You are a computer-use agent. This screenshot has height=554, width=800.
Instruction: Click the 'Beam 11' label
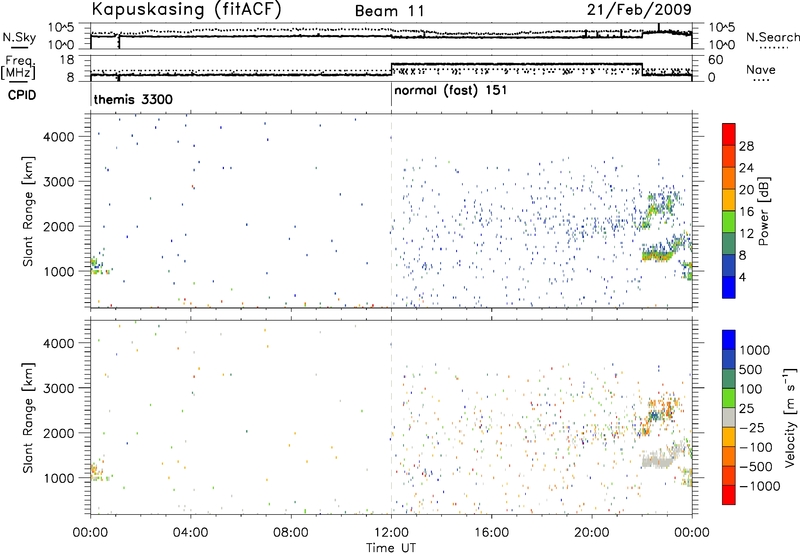click(389, 11)
